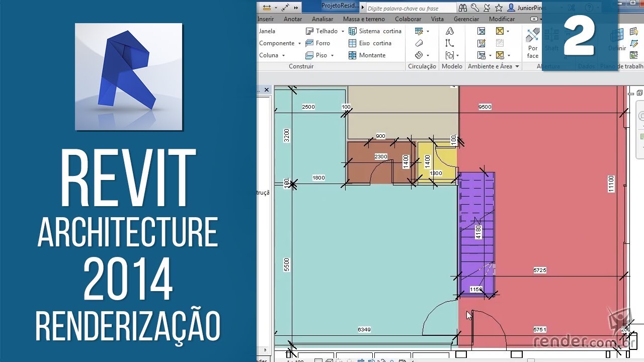The image size is (644, 362).
Task: Select the Telhado roof tool icon
Action: pos(309,31)
